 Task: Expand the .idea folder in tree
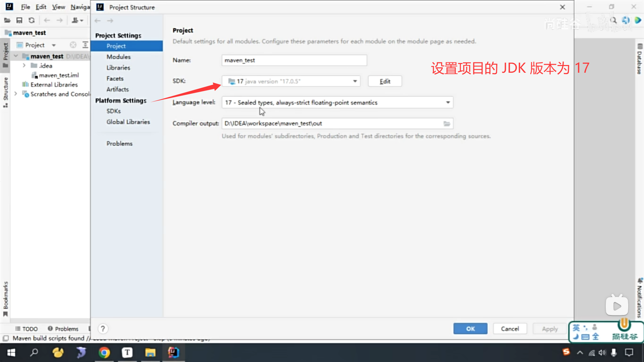click(x=24, y=66)
